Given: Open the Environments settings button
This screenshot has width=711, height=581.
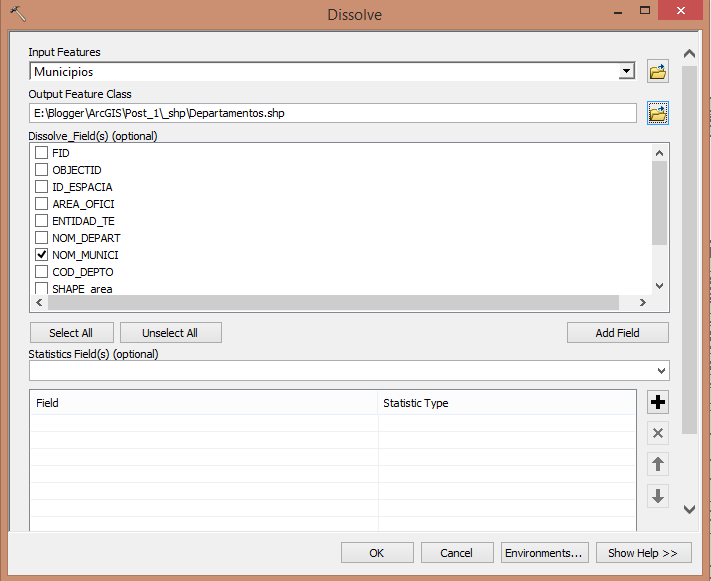Looking at the screenshot, I should click(544, 553).
